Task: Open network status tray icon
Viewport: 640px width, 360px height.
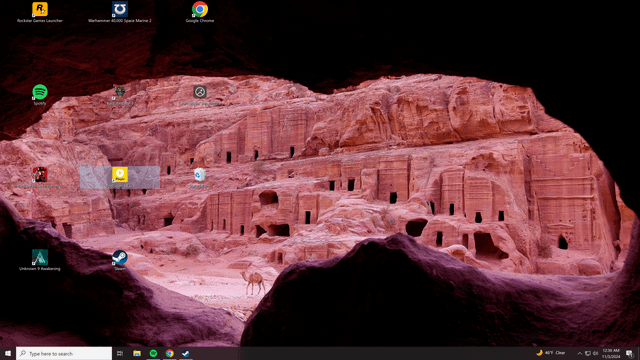Action: tap(588, 353)
